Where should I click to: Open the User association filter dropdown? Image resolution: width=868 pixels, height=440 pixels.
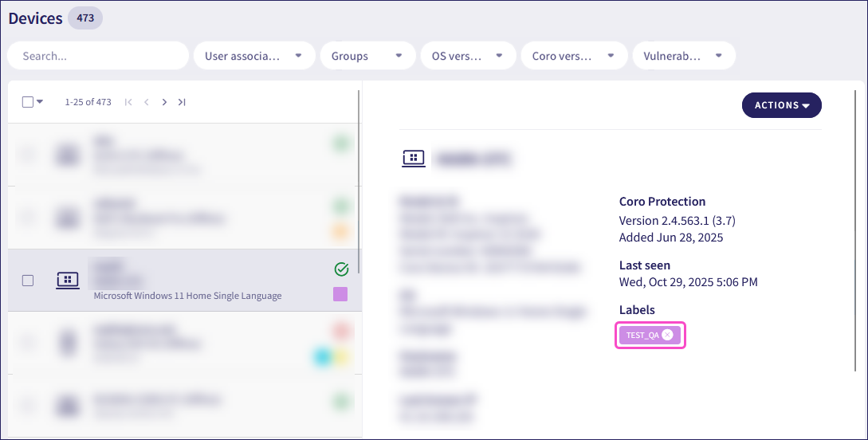click(254, 56)
